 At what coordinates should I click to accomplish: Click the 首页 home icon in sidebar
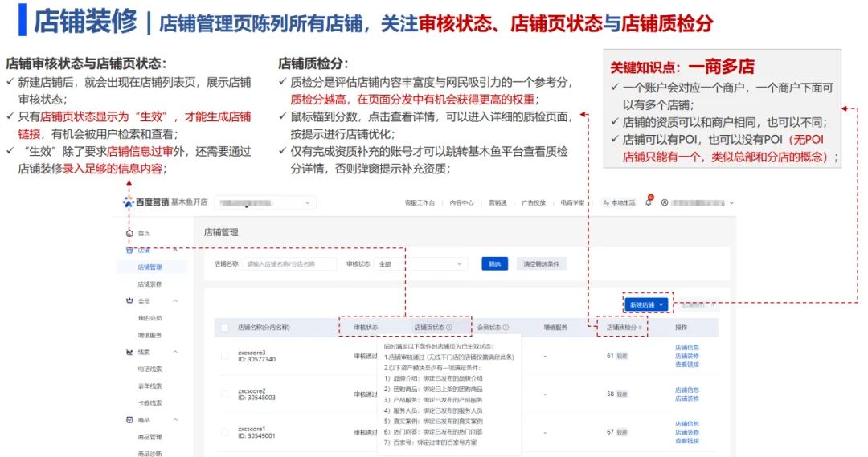pyautogui.click(x=129, y=233)
